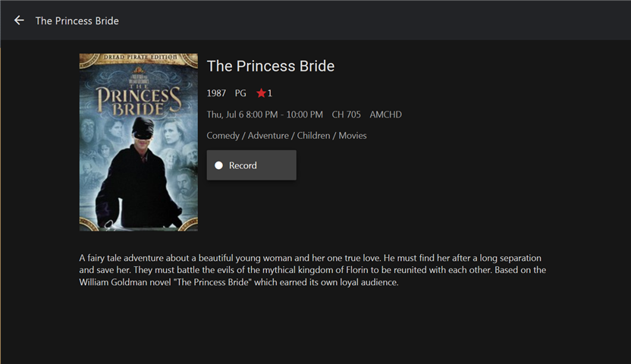Click the rating number beside the star
The height and width of the screenshot is (364, 631).
pyautogui.click(x=270, y=93)
